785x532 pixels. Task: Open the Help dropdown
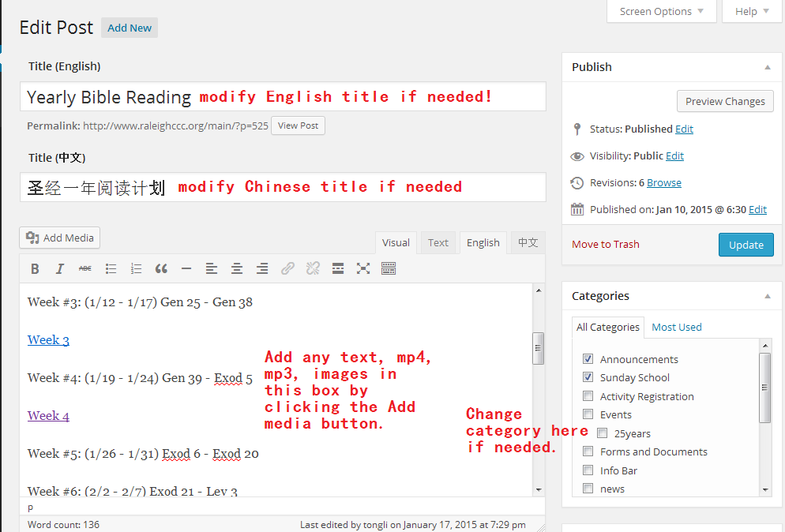(752, 12)
